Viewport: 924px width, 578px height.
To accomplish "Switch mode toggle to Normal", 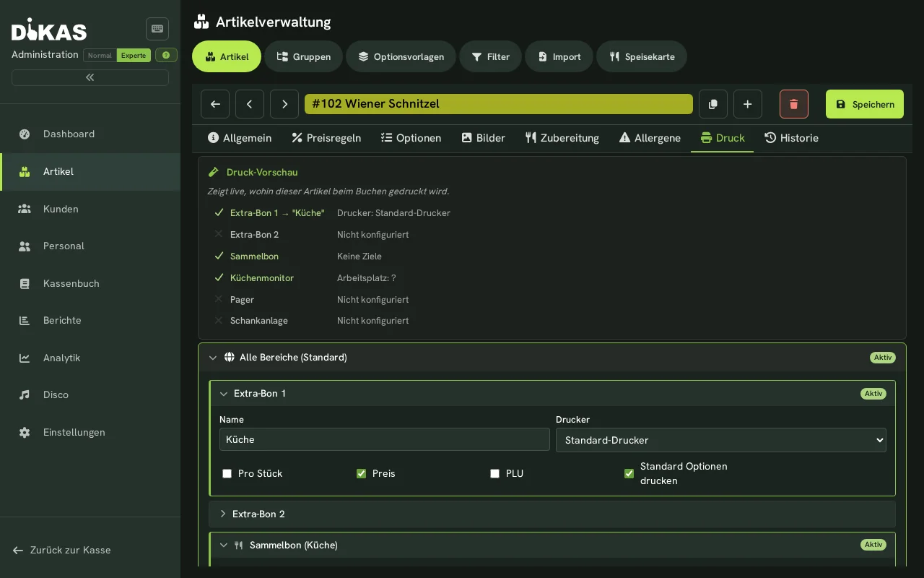I will point(100,55).
